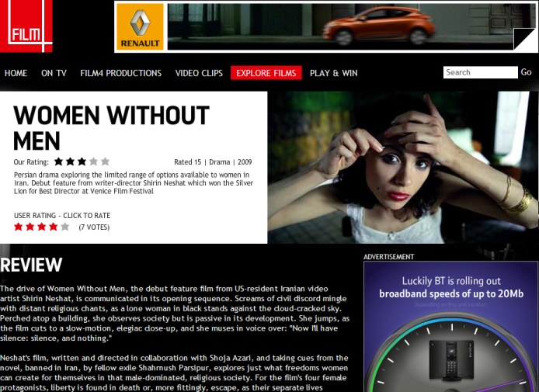Viewport: 539px width, 392px height.
Task: Click the corner peel icon on Renault banner
Action: click(524, 39)
